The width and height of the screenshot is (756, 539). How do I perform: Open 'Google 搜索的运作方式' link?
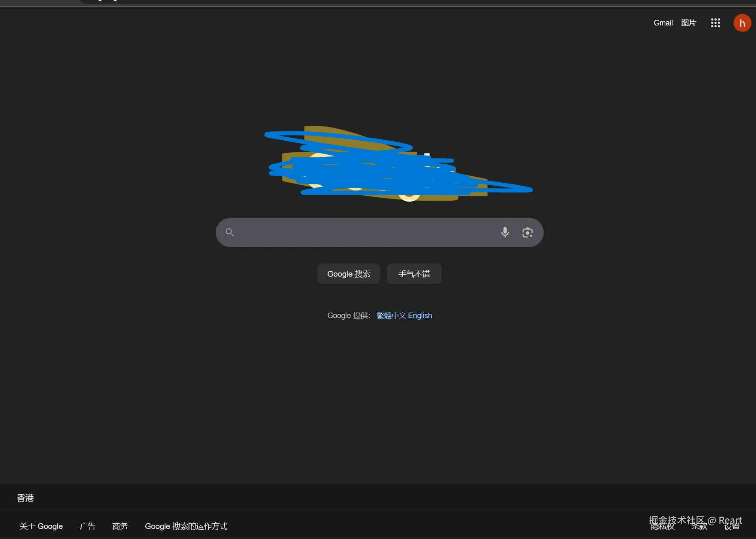pos(186,526)
